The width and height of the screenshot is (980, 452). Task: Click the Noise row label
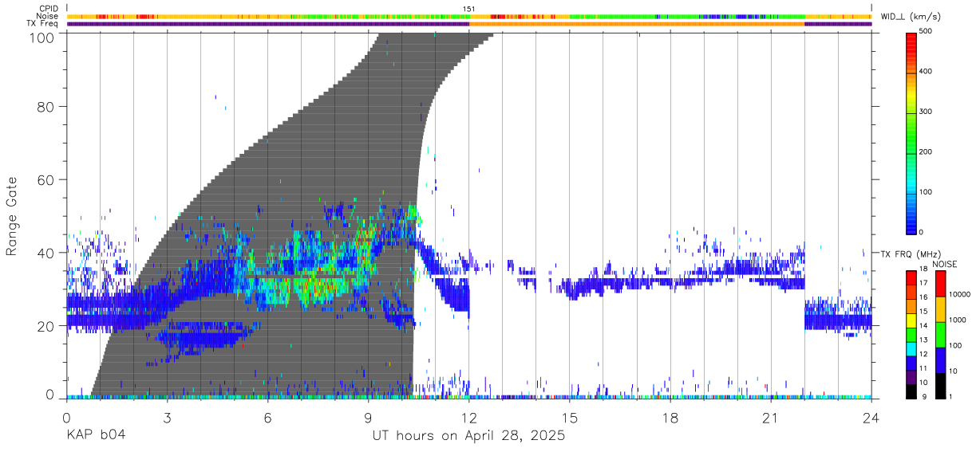47,16
